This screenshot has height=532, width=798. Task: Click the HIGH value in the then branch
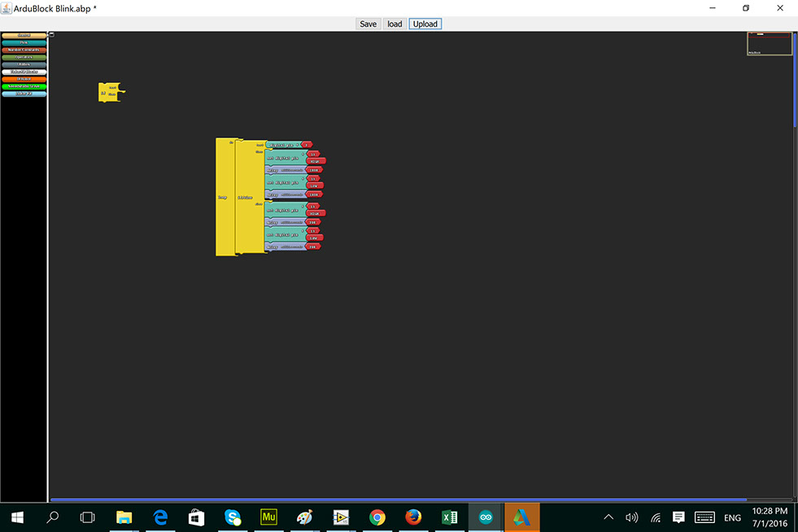point(316,161)
